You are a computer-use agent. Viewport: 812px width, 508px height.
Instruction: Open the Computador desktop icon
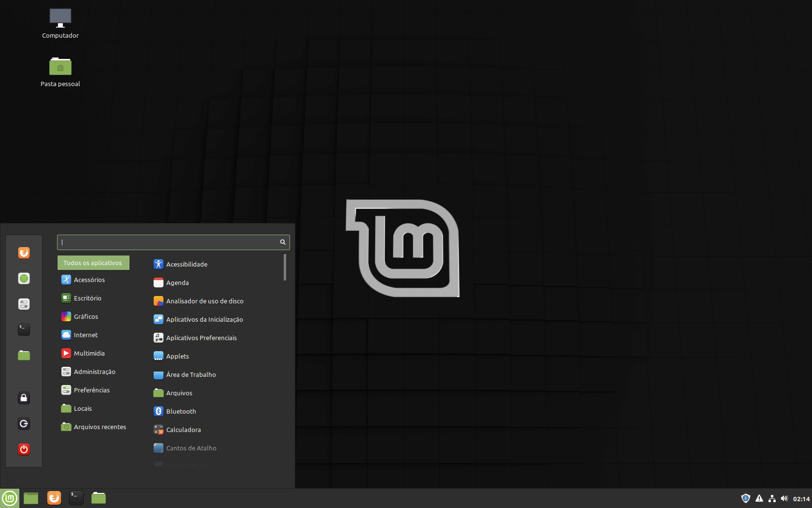[x=60, y=23]
